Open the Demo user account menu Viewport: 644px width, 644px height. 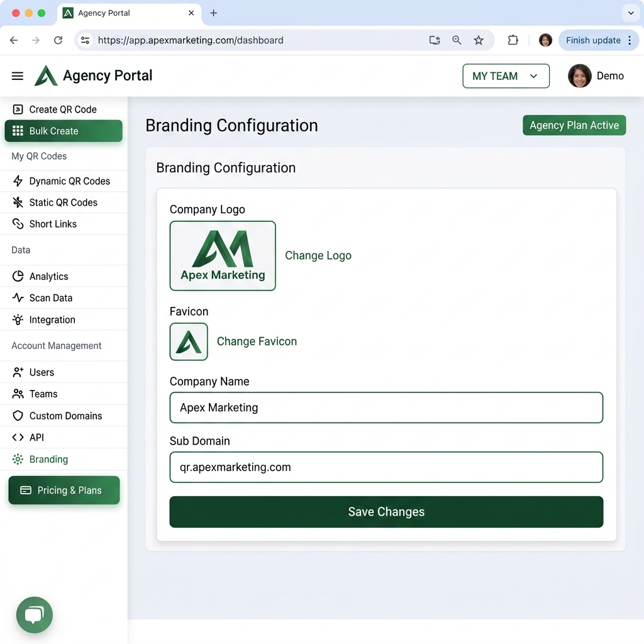pos(596,76)
